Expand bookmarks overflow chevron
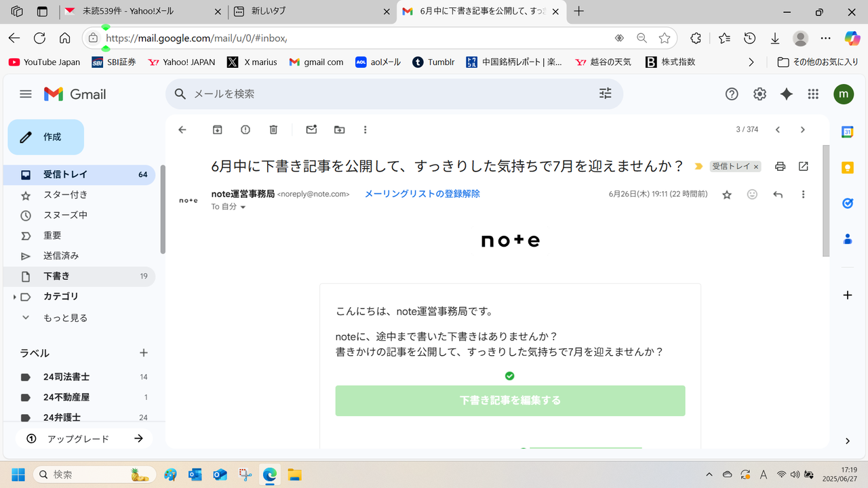The image size is (868, 488). pyautogui.click(x=751, y=62)
